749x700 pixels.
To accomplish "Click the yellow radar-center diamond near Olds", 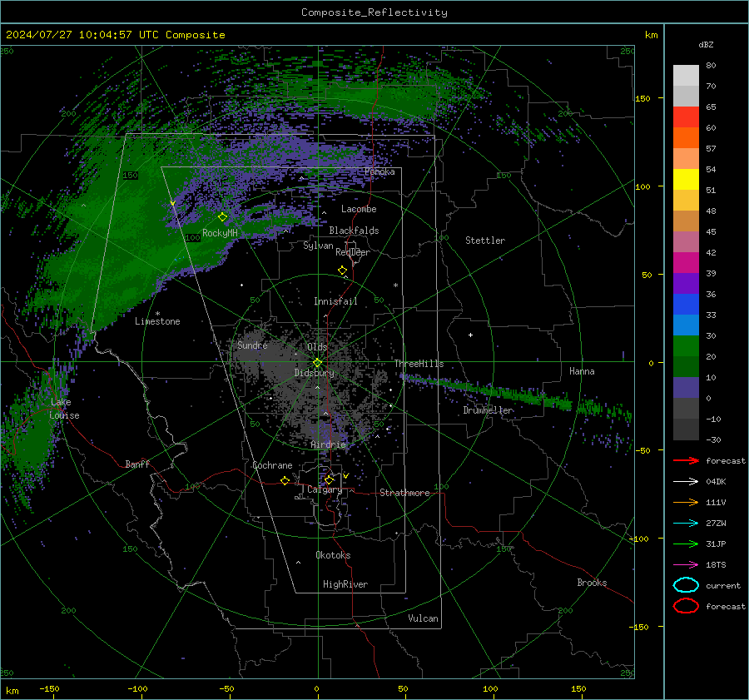I will [x=318, y=362].
